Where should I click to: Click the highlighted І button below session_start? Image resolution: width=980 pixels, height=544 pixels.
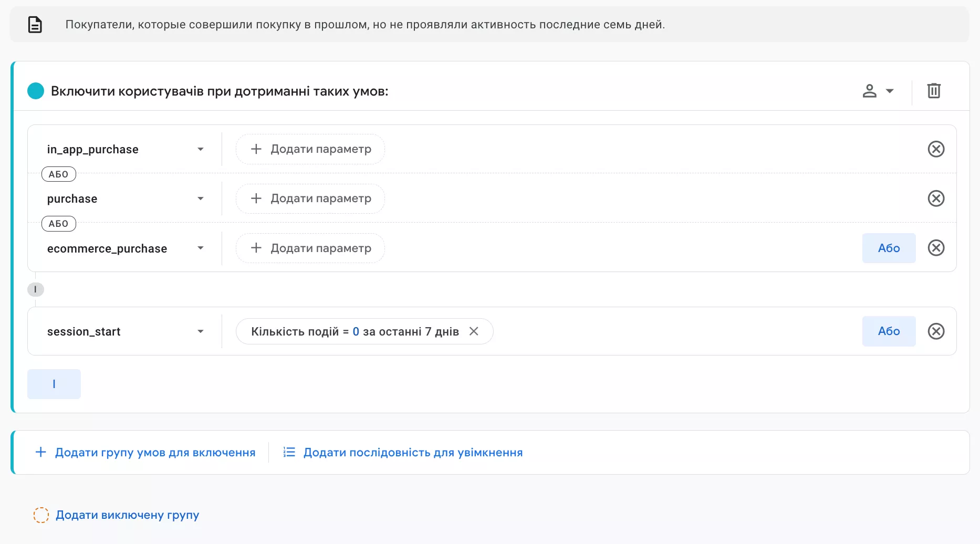pyautogui.click(x=54, y=384)
